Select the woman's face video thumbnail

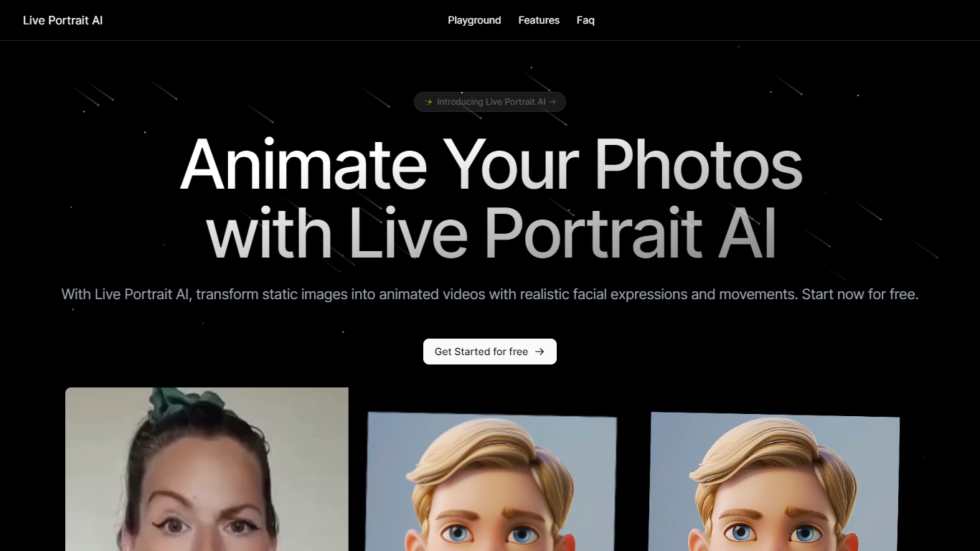coord(207,469)
